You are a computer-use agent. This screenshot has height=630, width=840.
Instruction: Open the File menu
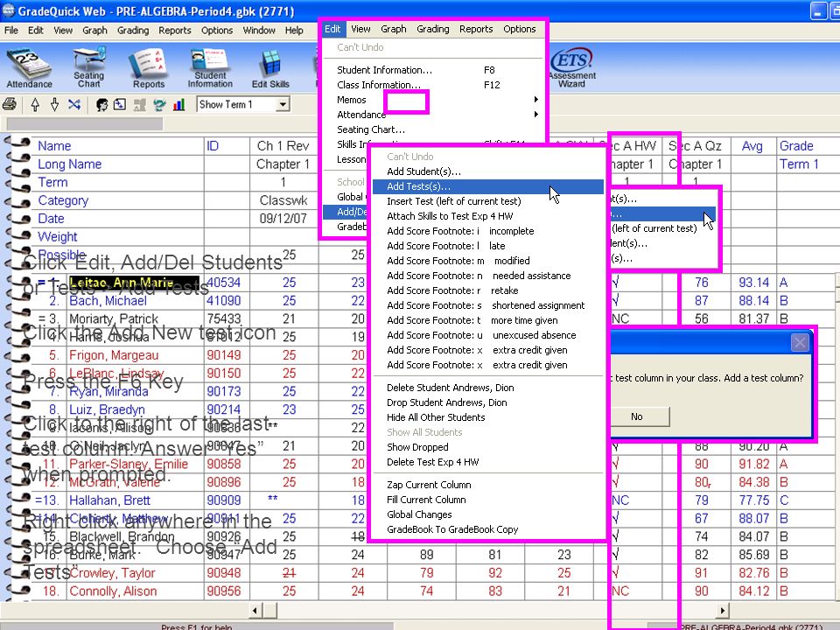click(x=10, y=30)
